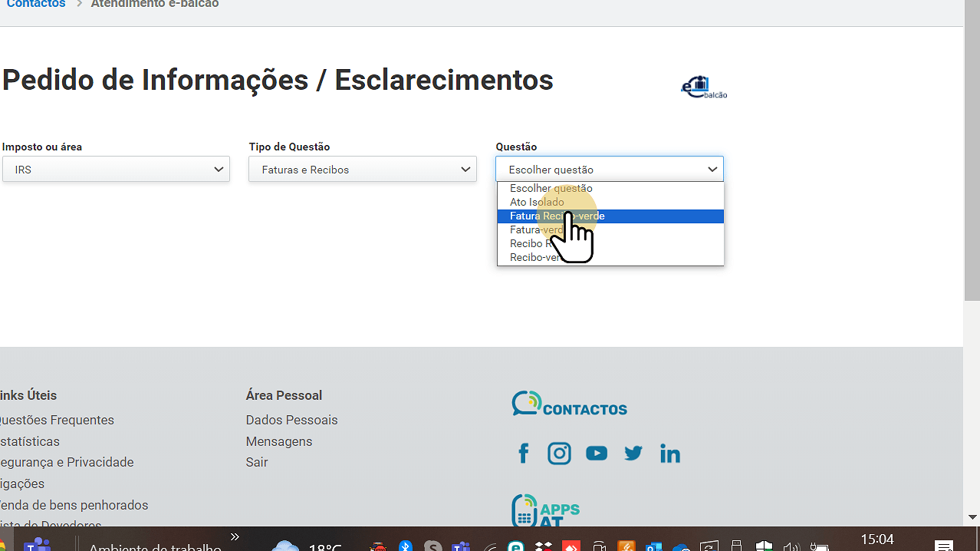Collapse the Questão dropdown
The height and width of the screenshot is (551, 980).
610,170
